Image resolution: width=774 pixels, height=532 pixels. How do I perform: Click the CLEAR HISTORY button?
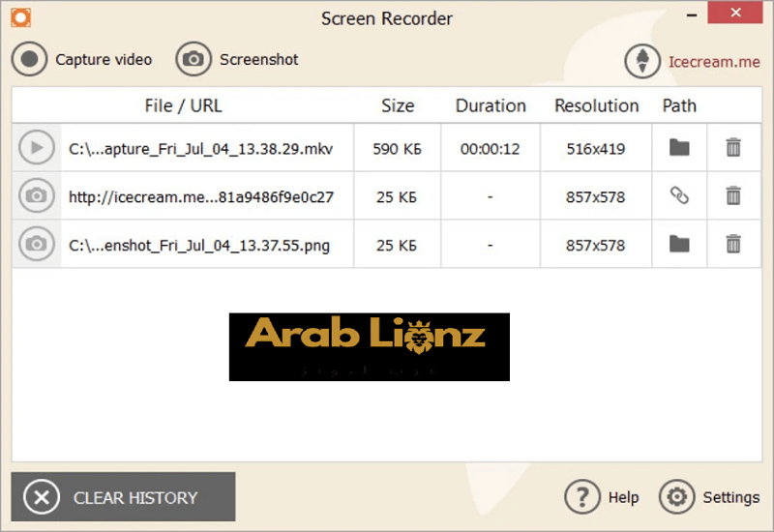[124, 497]
